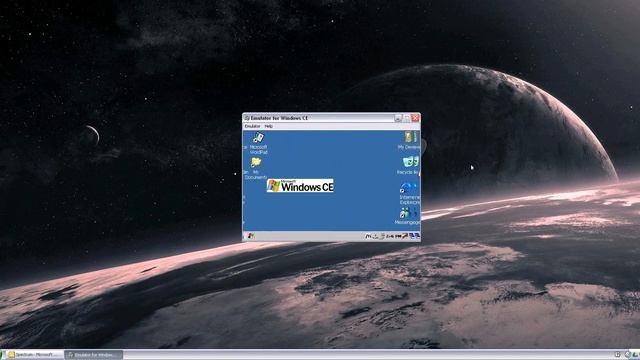Click the Emulator for Windows taskbar button
Image resolution: width=640 pixels, height=360 pixels.
click(x=94, y=355)
